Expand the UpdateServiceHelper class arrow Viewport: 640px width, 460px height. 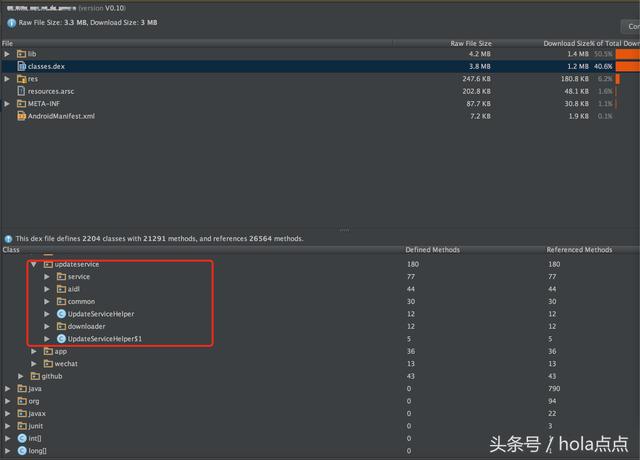click(47, 314)
